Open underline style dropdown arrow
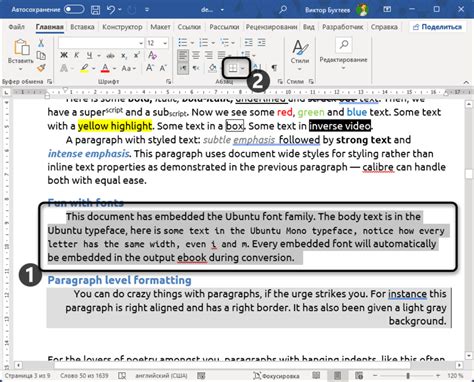This screenshot has width=474, height=382. click(99, 56)
